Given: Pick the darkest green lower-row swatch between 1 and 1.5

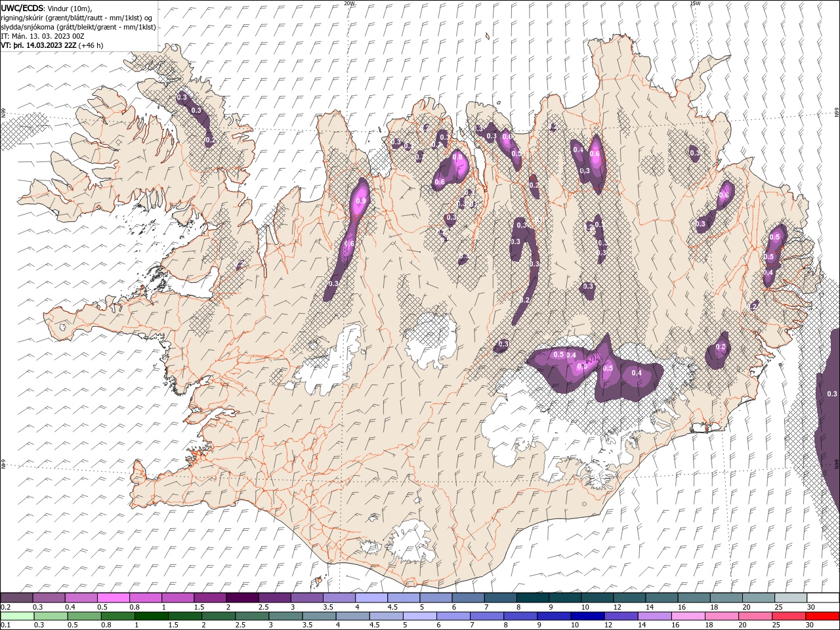Looking at the screenshot, I should pyautogui.click(x=151, y=616).
